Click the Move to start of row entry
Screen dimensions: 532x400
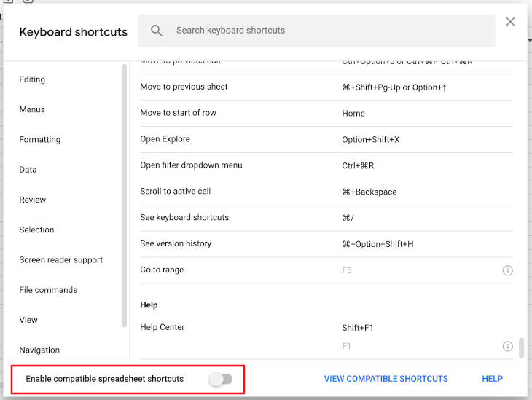[x=326, y=114]
